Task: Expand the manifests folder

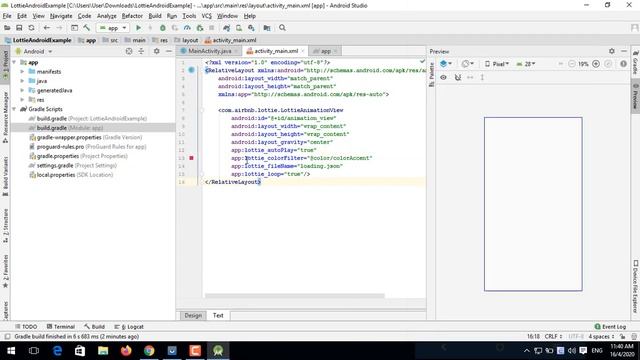Action: point(22,71)
